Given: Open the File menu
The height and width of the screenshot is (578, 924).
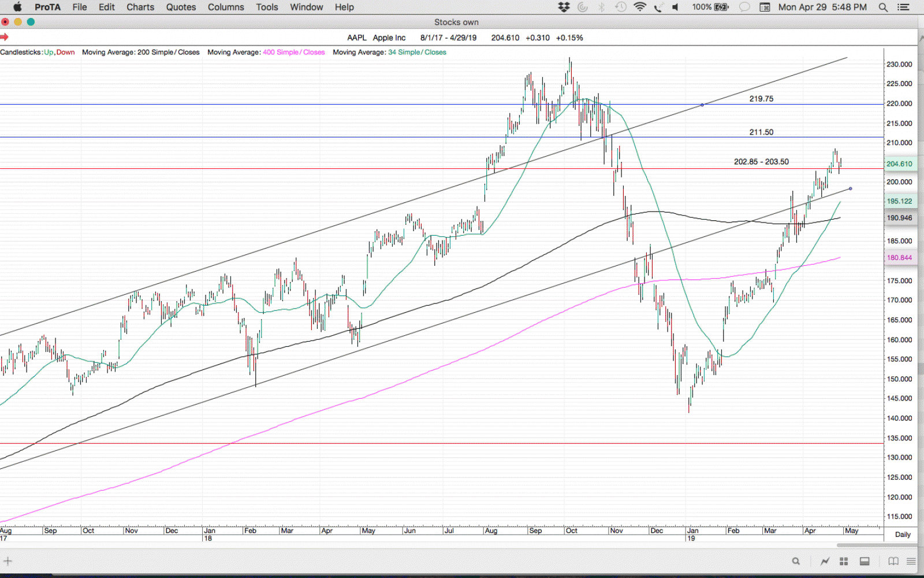Looking at the screenshot, I should pos(80,7).
